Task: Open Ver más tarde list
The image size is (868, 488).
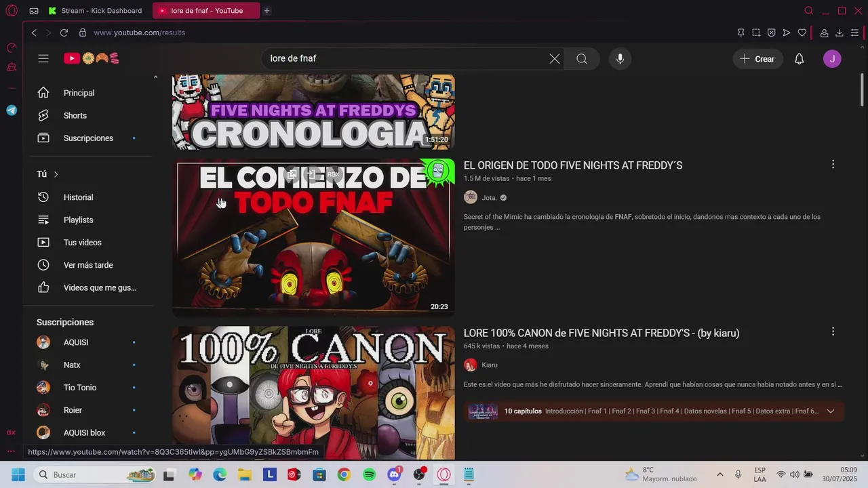Action: pos(88,265)
